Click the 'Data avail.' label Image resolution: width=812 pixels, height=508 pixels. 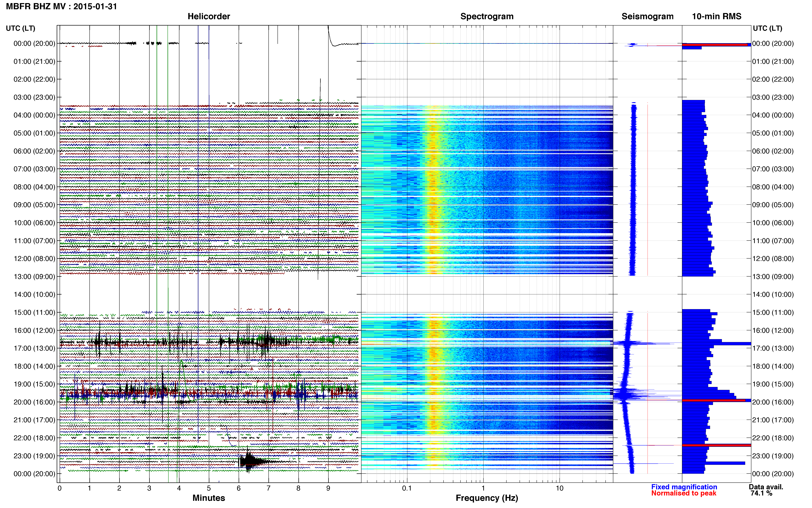766,487
